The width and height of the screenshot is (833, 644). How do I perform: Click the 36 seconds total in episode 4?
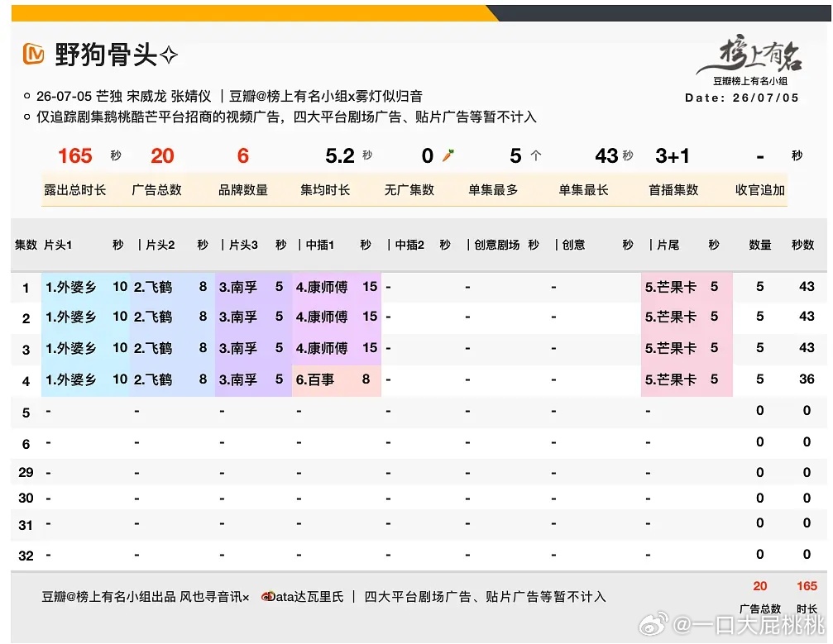[807, 379]
